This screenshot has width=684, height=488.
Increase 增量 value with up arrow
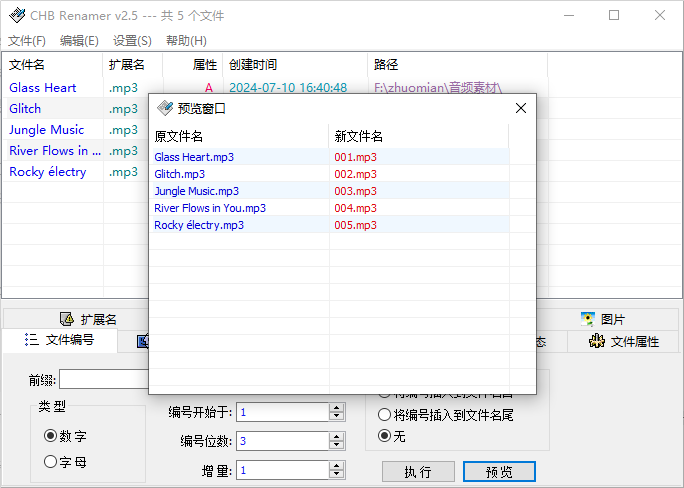[x=336, y=465]
